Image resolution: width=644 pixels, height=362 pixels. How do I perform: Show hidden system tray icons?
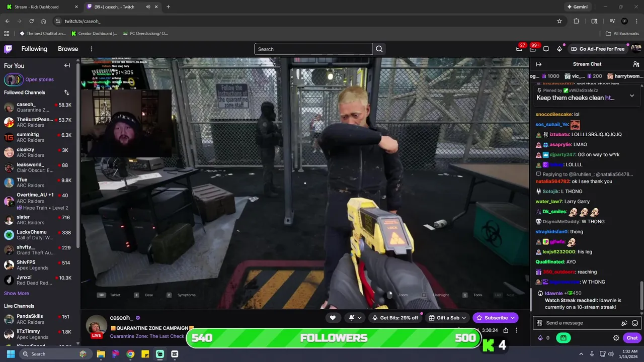tap(581, 354)
